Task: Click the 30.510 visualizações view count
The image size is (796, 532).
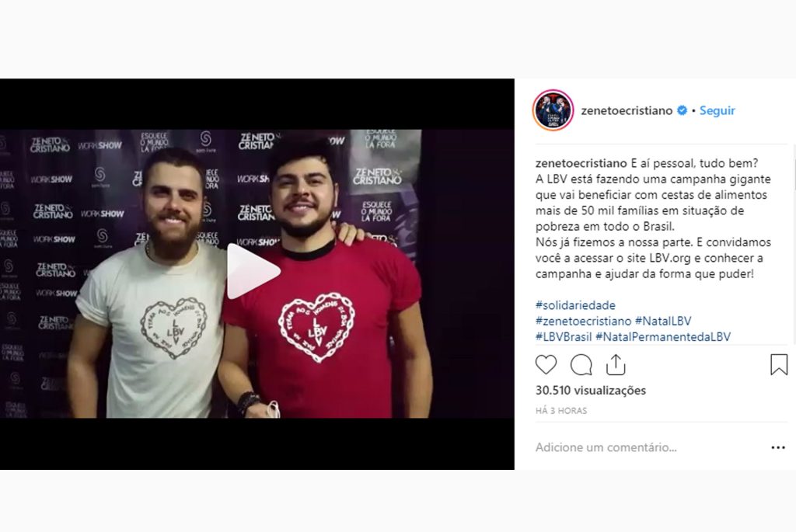Action: tap(591, 391)
